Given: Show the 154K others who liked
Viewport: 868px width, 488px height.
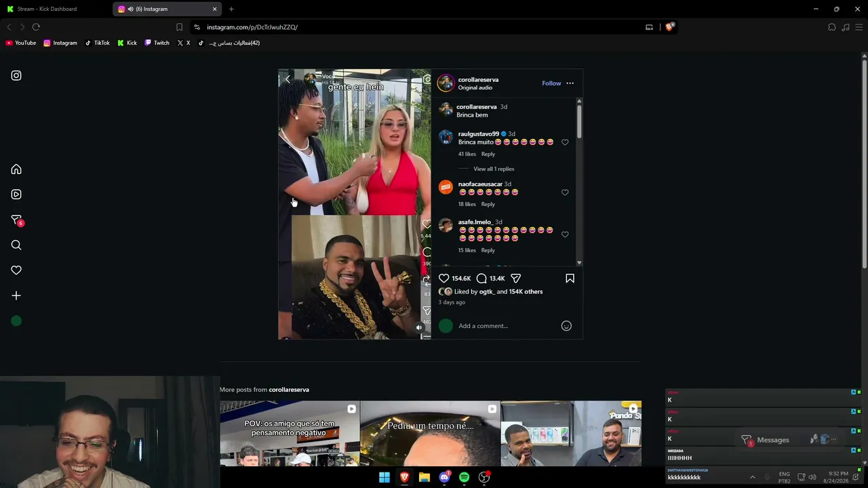Looking at the screenshot, I should coord(526,291).
